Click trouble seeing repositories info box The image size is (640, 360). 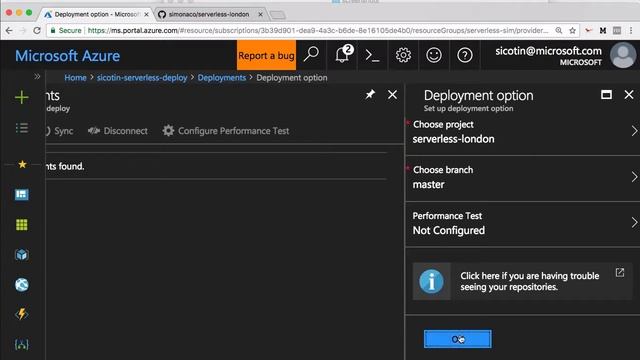522,281
